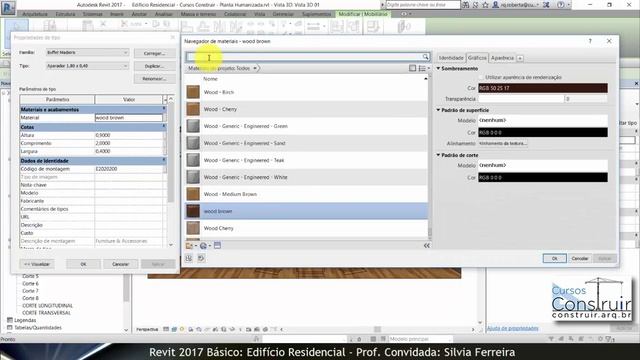This screenshot has height=360, width=640.
Task: Click help question mark in material browser
Action: (x=590, y=41)
